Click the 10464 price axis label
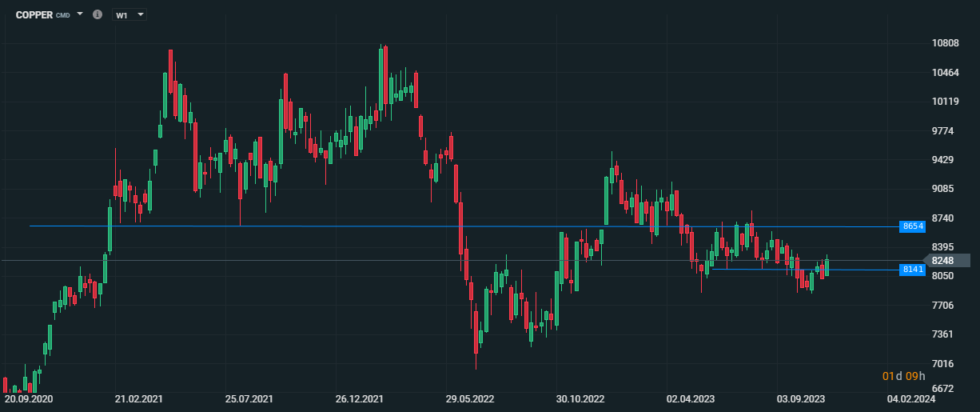The height and width of the screenshot is (412, 980). click(x=946, y=72)
